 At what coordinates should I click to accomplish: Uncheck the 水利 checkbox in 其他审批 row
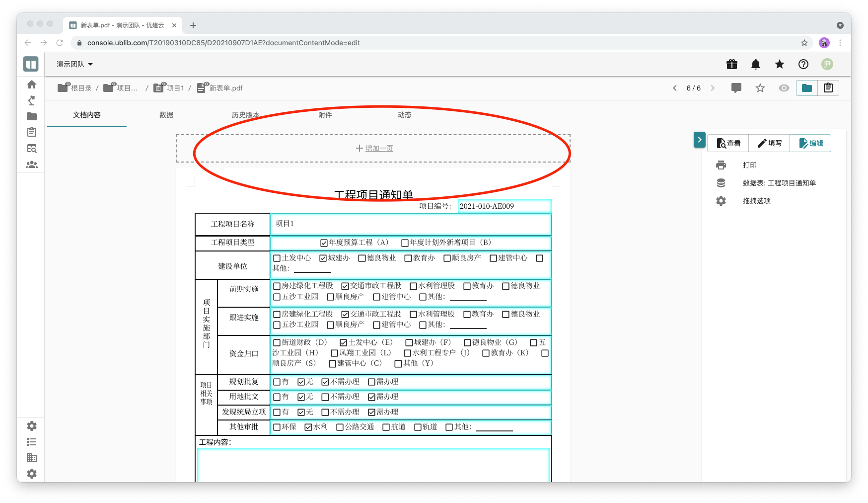[308, 427]
